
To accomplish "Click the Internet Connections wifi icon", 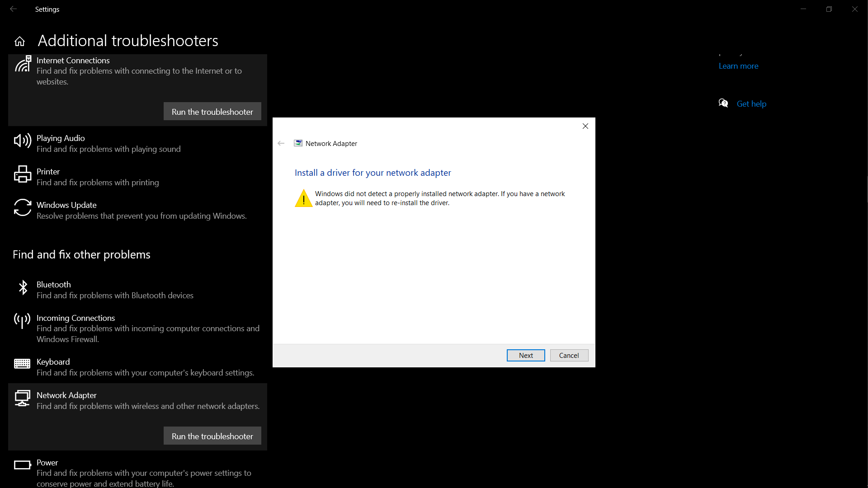I will pyautogui.click(x=23, y=64).
